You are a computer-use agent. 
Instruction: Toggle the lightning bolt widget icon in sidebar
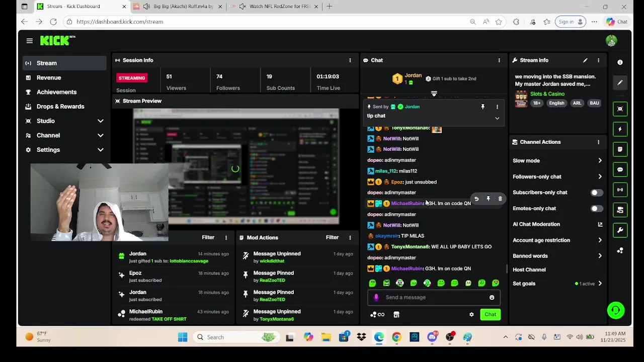pyautogui.click(x=620, y=129)
